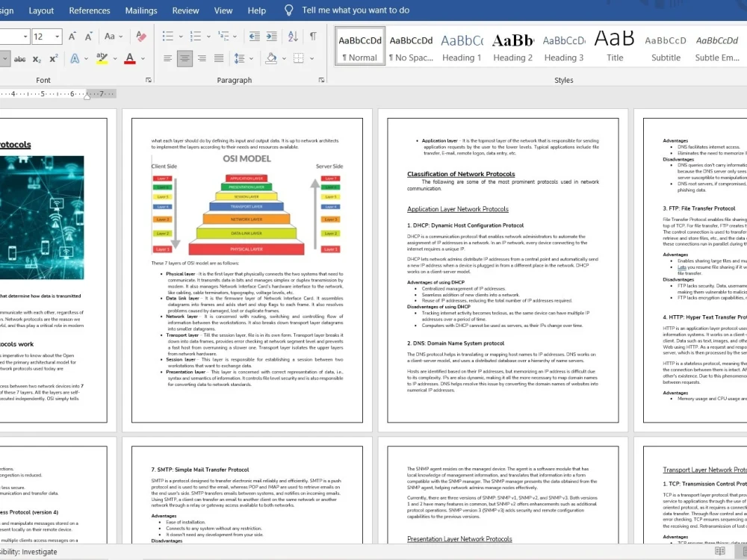Apply paragraph shading with paint bucket
The height and width of the screenshot is (560, 747).
(x=271, y=58)
